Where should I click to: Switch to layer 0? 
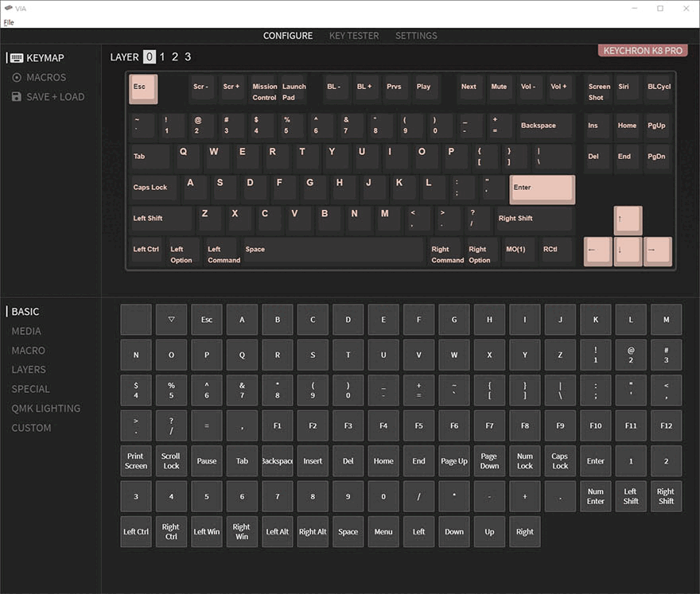tap(149, 56)
